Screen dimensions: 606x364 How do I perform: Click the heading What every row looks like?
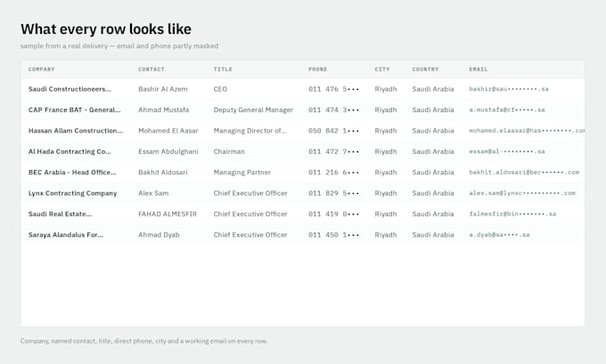[x=106, y=29]
